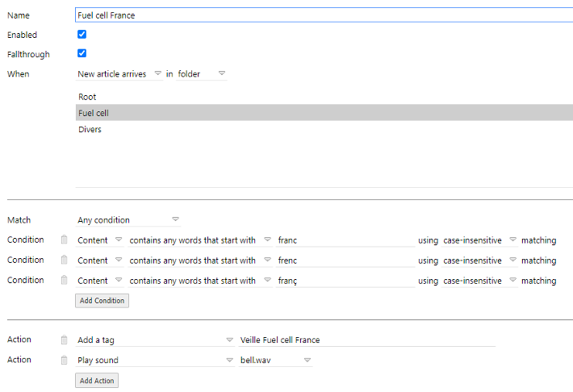This screenshot has height=392, width=573.
Task: Click the Add Condition button
Action: [x=102, y=301]
